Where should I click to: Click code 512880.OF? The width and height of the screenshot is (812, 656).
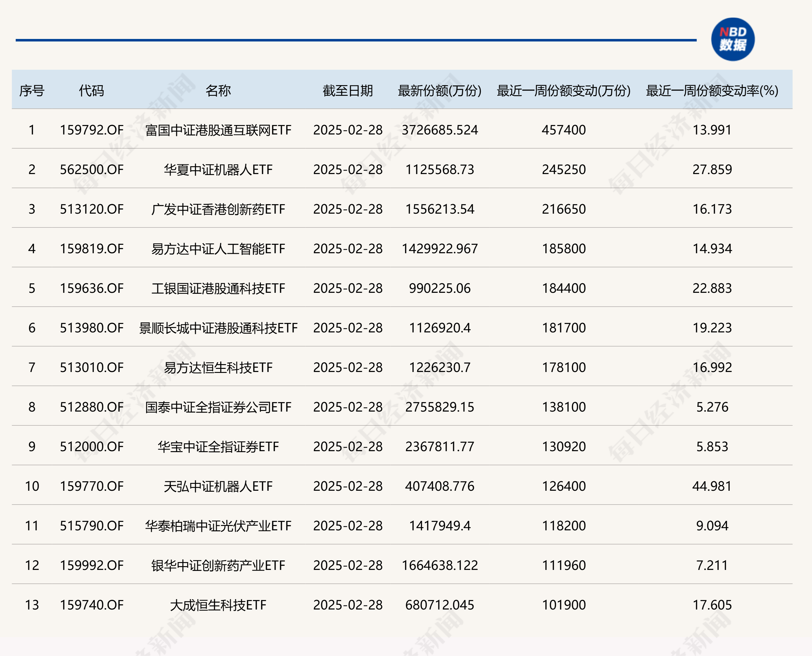tap(91, 407)
